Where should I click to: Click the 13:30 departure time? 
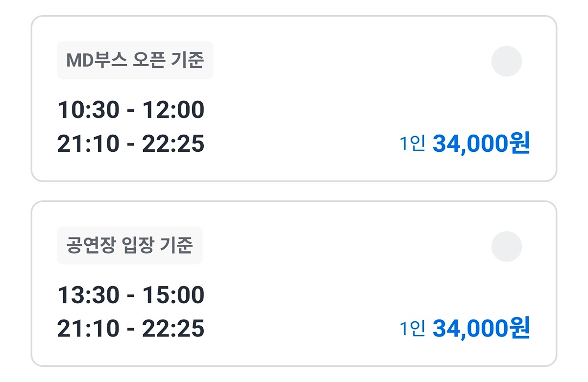pyautogui.click(x=88, y=295)
